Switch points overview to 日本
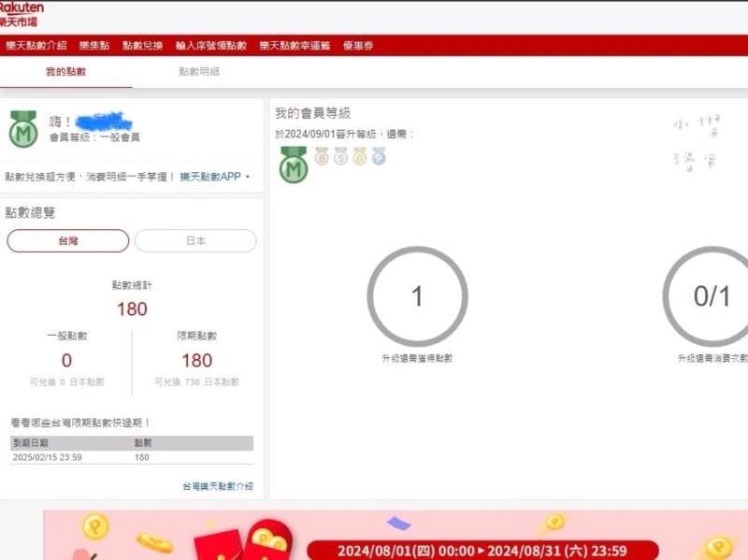 coord(194,240)
